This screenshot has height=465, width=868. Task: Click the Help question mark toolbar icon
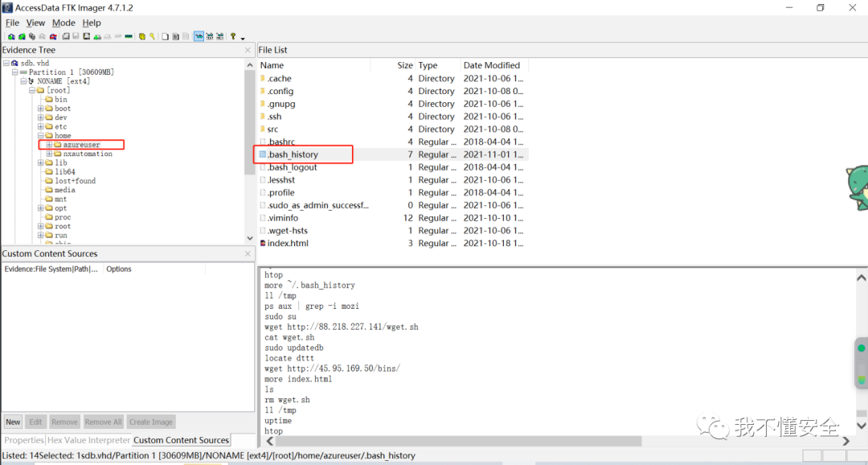pyautogui.click(x=232, y=36)
